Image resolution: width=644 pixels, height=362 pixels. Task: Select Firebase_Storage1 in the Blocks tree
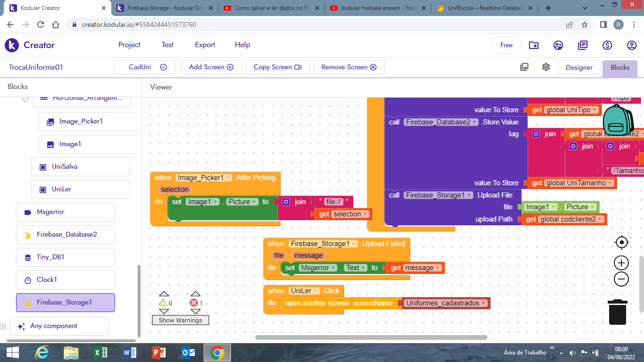pos(66,303)
